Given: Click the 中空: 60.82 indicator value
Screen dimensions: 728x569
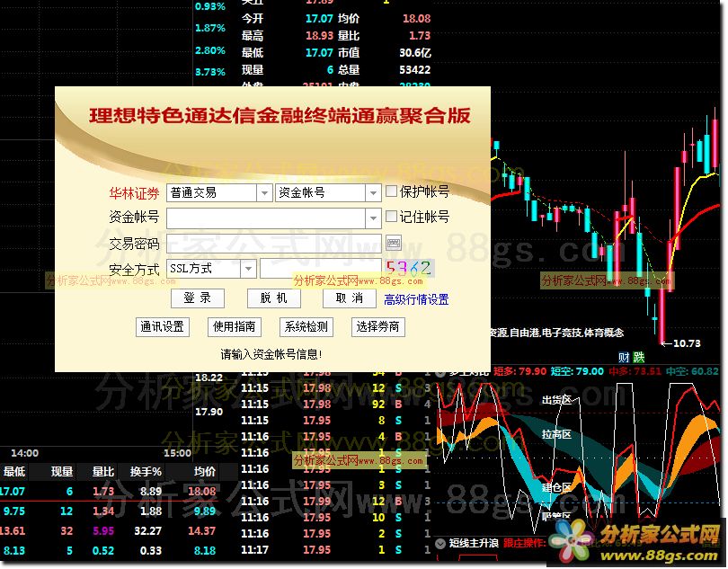Looking at the screenshot, I should coord(692,371).
